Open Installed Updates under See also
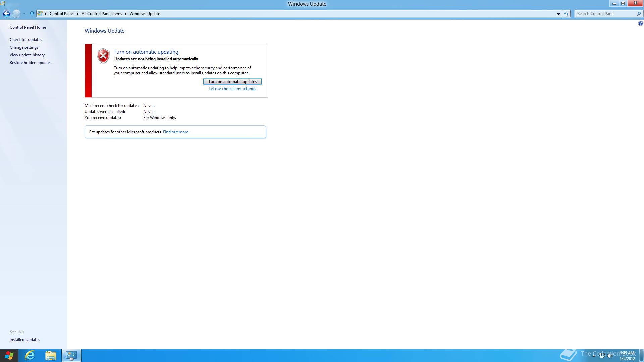Viewport: 644px width, 362px height. click(x=25, y=340)
